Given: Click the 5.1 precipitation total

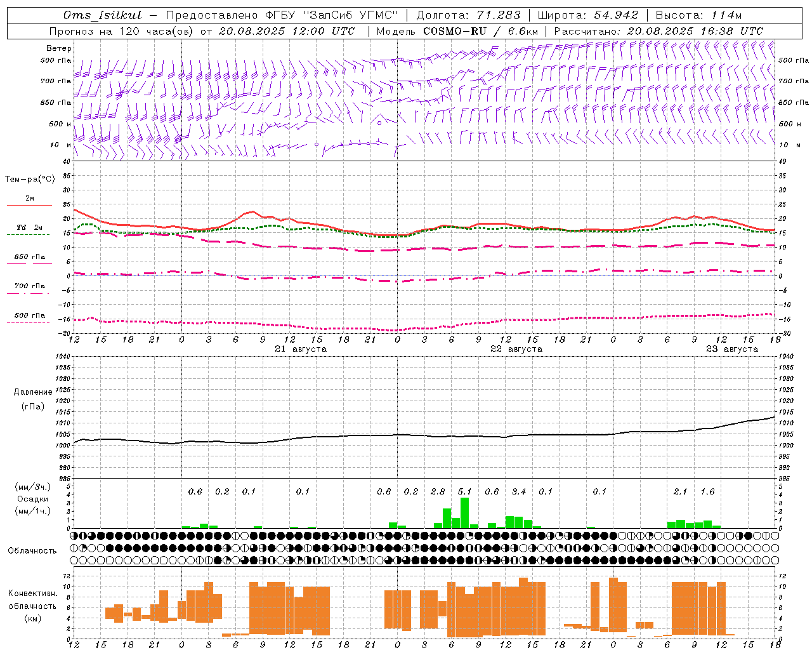Looking at the screenshot, I should (x=465, y=492).
